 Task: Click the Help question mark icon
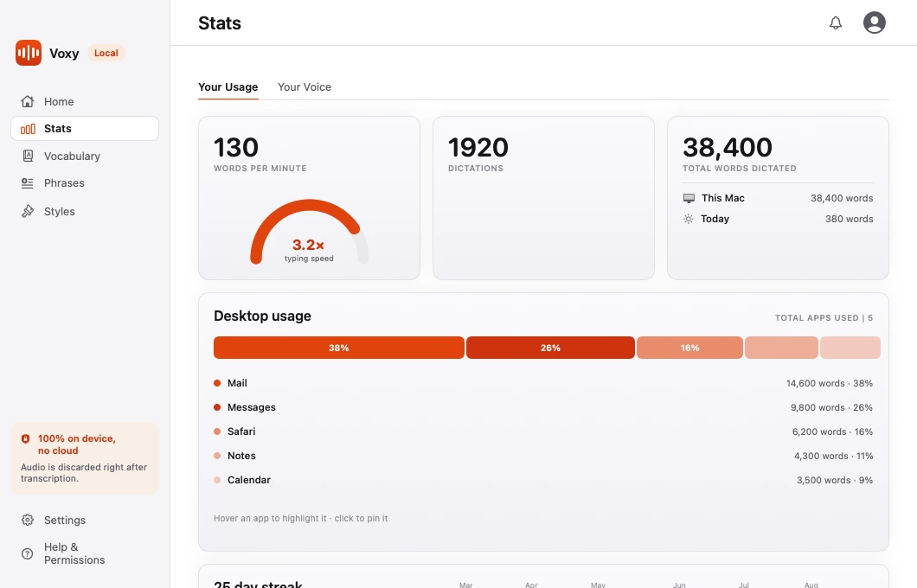point(28,553)
